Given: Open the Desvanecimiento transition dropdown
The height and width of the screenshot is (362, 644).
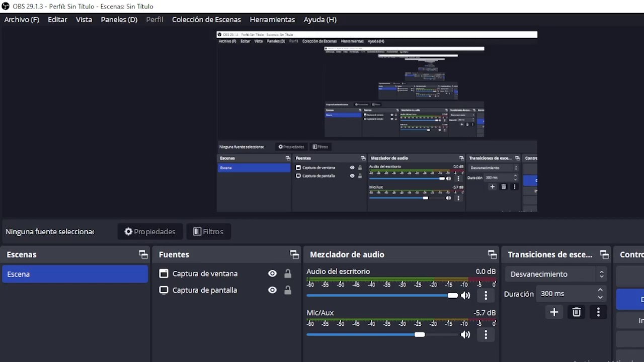Looking at the screenshot, I should point(556,274).
